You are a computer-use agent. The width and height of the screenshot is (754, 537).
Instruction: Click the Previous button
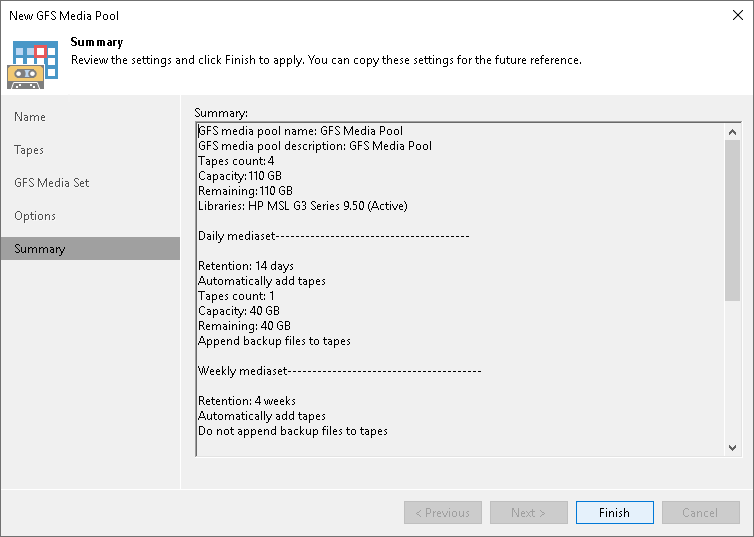(x=442, y=512)
